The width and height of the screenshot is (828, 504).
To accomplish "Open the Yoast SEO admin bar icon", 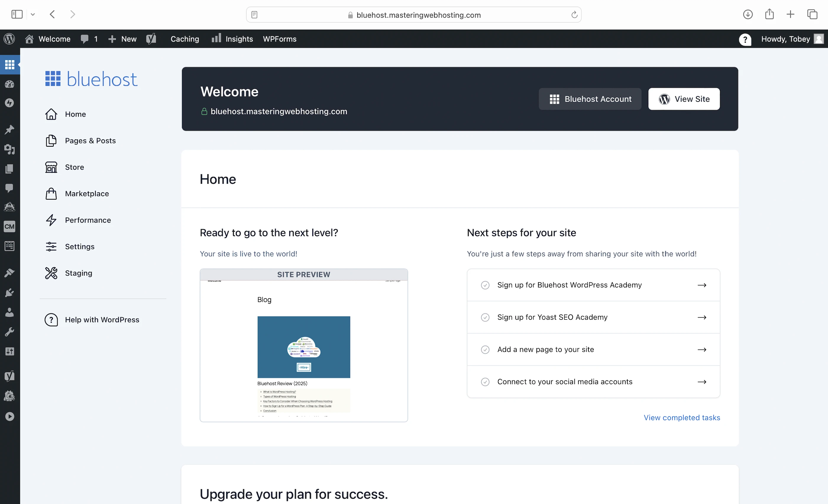I will (x=151, y=39).
